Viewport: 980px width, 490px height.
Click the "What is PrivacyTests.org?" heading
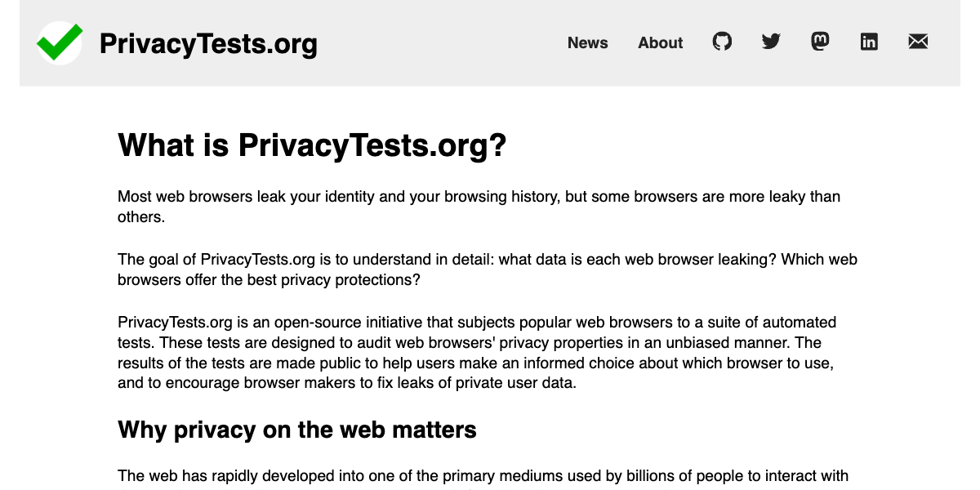tap(312, 145)
